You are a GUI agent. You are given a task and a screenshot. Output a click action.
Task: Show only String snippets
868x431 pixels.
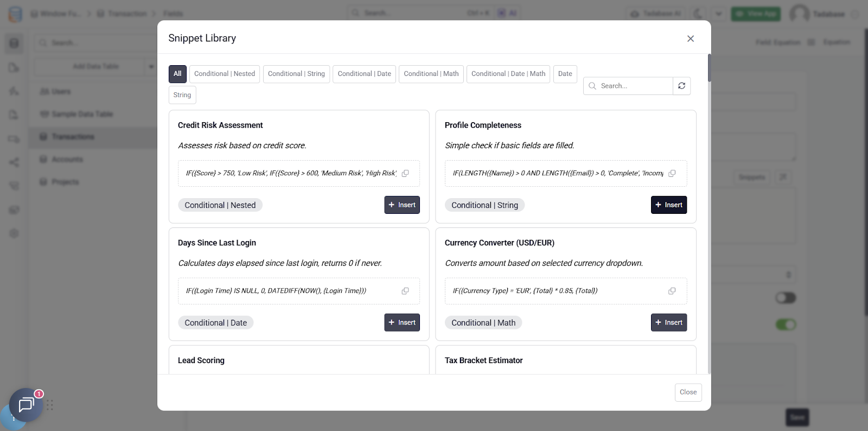pyautogui.click(x=182, y=95)
